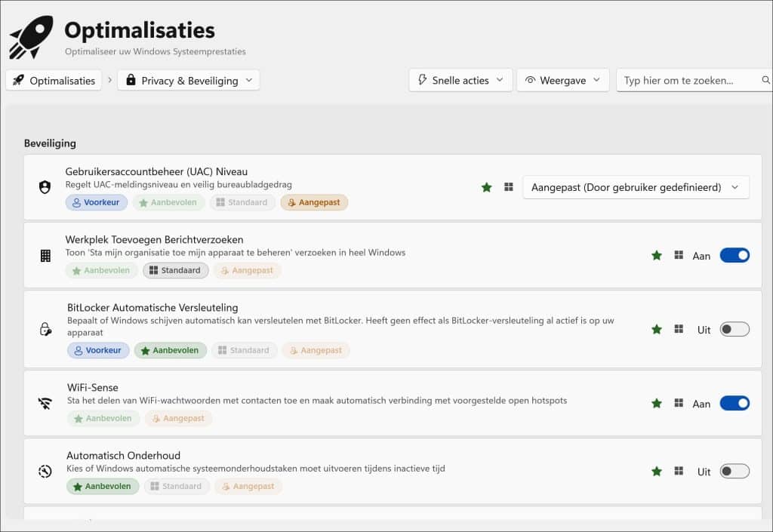Click 'Werkplek Toevoegen Berichtverzoeken' title
Image resolution: width=773 pixels, height=532 pixels.
(154, 239)
